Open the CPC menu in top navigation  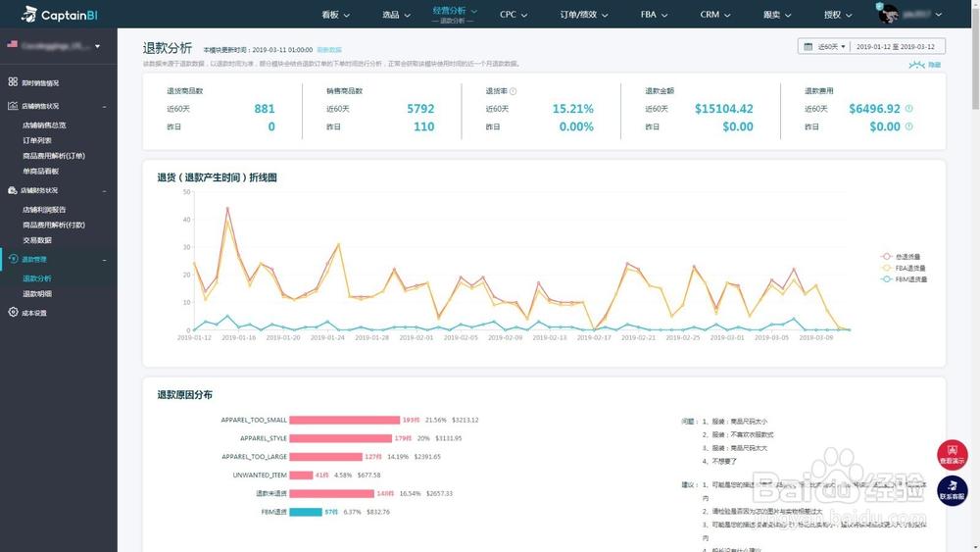coord(514,15)
